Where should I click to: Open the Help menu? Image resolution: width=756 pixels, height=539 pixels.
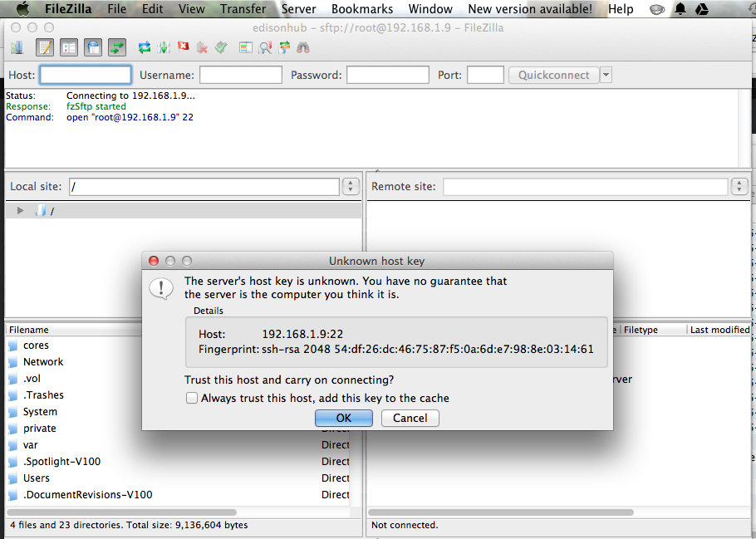click(621, 8)
